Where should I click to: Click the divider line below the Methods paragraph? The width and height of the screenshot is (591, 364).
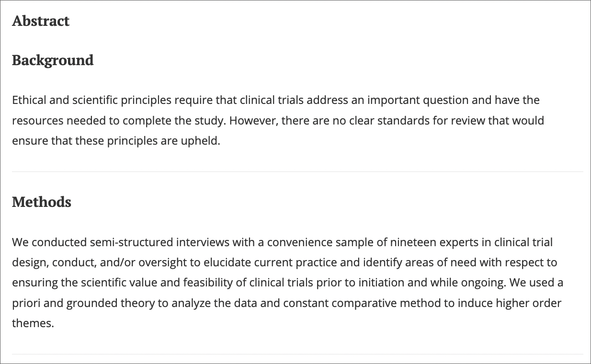point(297,354)
